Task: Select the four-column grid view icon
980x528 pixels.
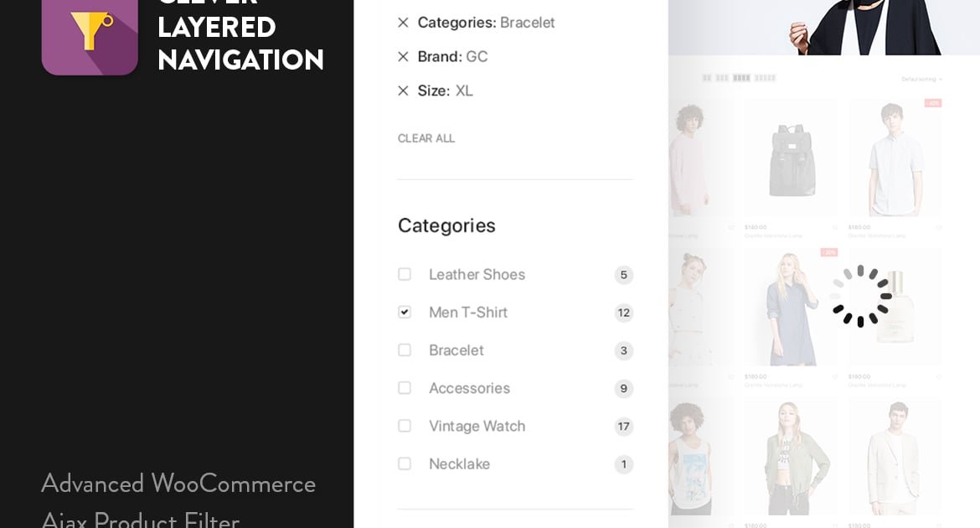Action: [x=741, y=78]
